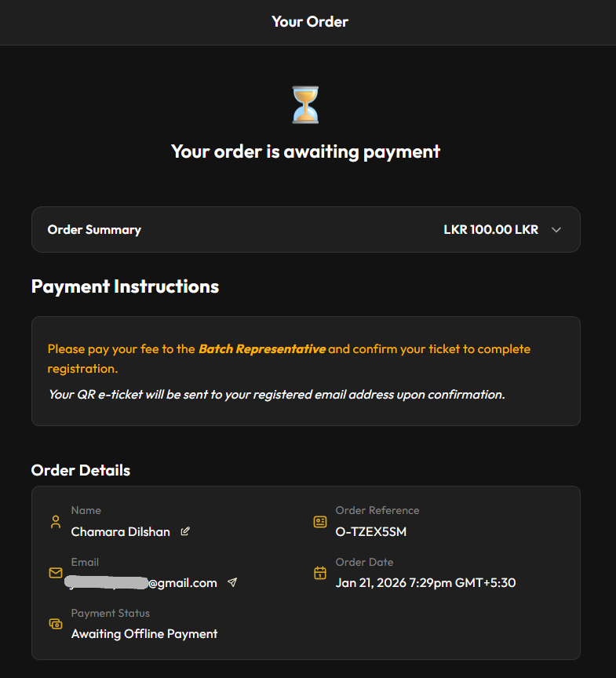Click the Awaiting Offline Payment status text
The height and width of the screenshot is (678, 616).
[x=144, y=634]
